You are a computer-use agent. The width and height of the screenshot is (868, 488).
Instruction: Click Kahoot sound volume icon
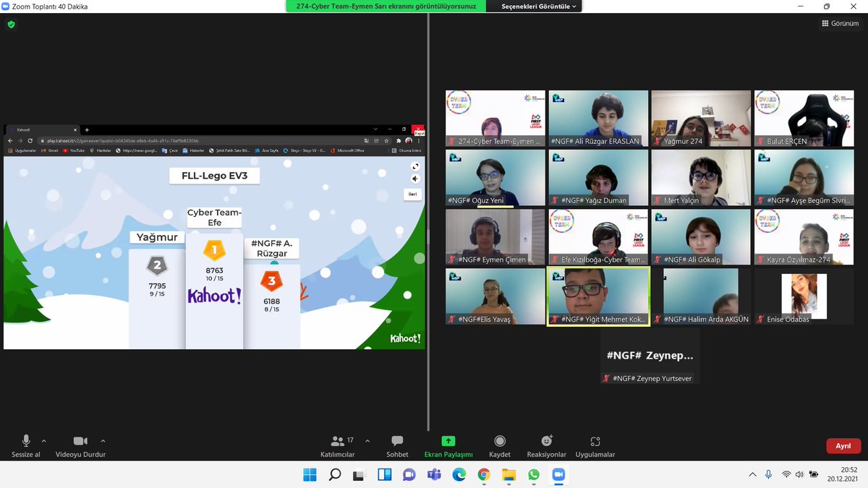415,179
